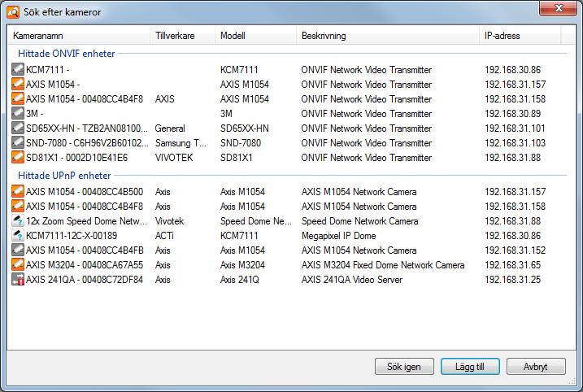This screenshot has height=392, width=583.
Task: Click the IP address 192.168.31.25
Action: pyautogui.click(x=513, y=280)
